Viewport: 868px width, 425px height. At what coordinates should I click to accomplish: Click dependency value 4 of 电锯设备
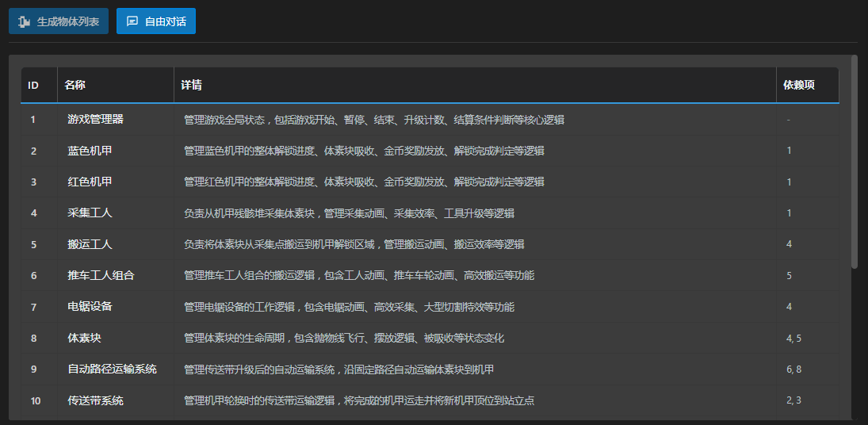(x=790, y=307)
